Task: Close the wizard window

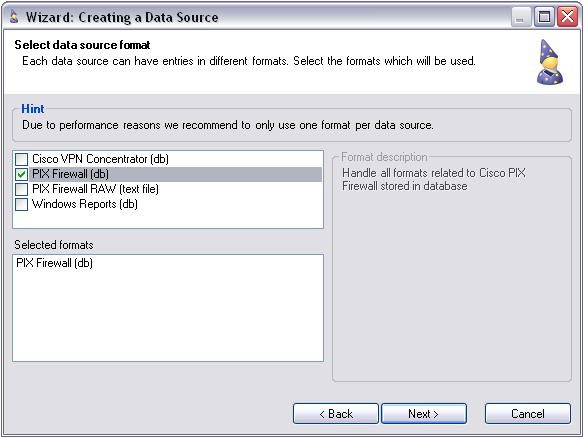Action: pos(567,17)
